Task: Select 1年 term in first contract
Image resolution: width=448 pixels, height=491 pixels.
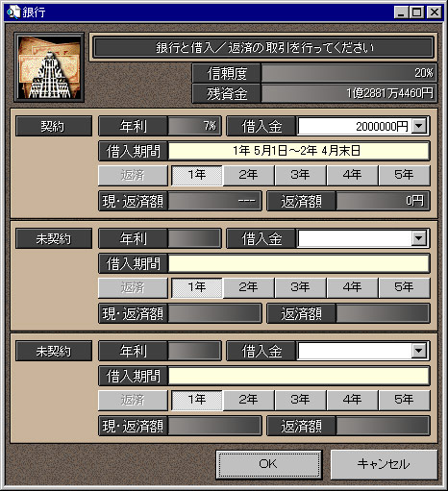Action: pos(197,175)
